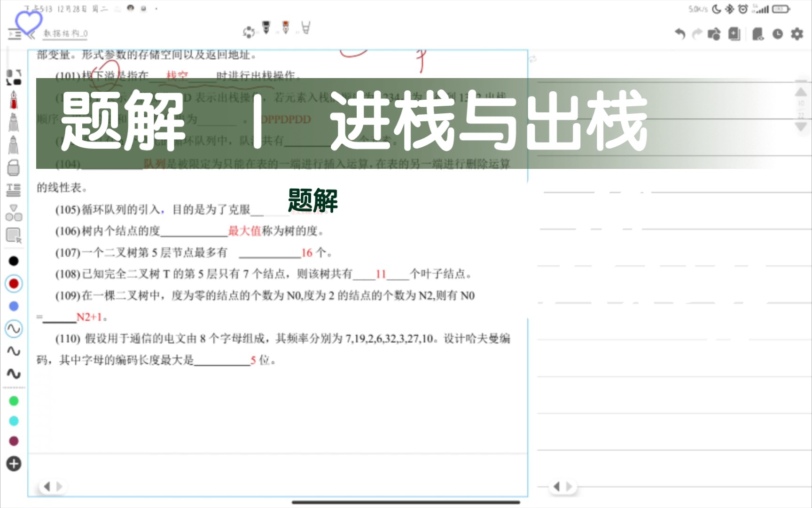Tap the sync rotate icon in top toolbar
This screenshot has height=508, width=812.
pos(249,32)
